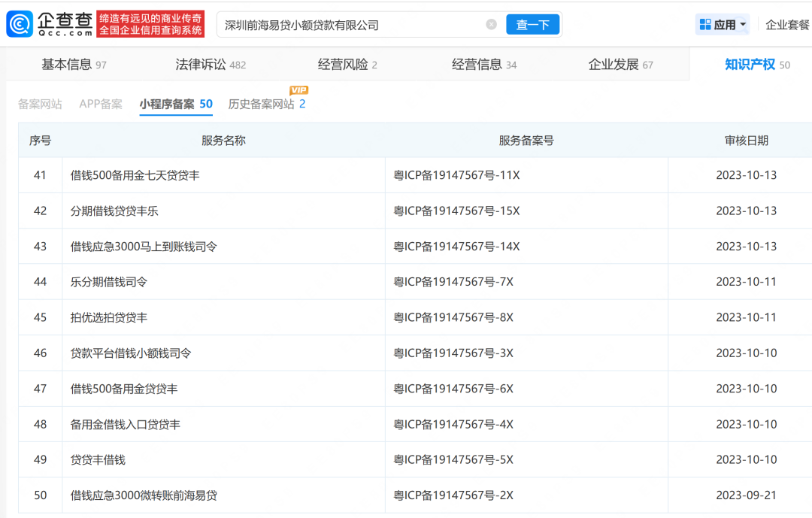Click the 查一下 search button

click(532, 24)
